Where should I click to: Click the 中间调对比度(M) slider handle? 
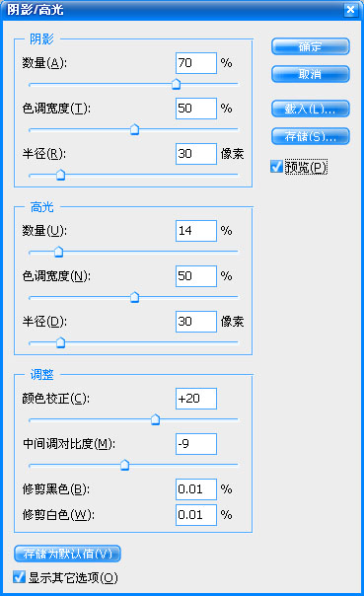[124, 465]
